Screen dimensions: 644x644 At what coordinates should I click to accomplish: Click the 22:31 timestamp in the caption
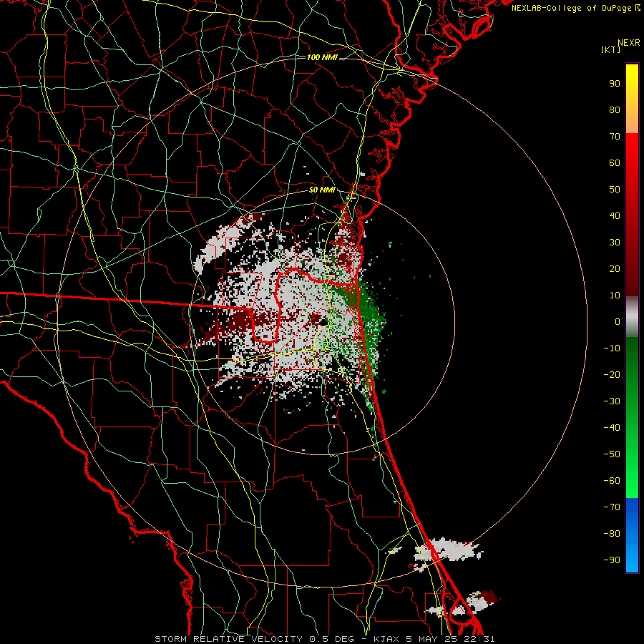click(479, 639)
